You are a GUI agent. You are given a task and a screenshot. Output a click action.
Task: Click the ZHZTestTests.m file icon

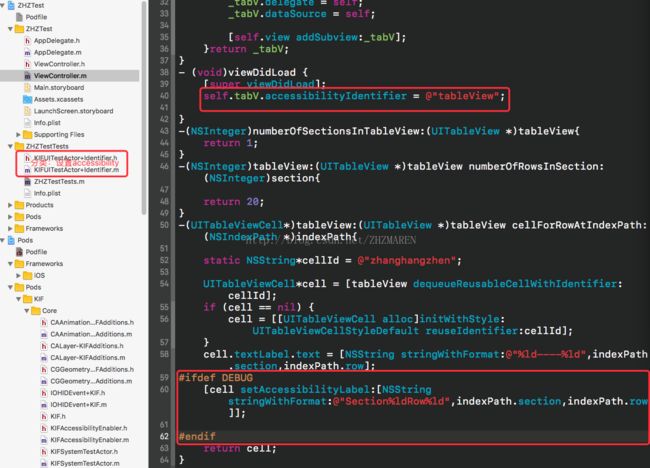[27, 182]
